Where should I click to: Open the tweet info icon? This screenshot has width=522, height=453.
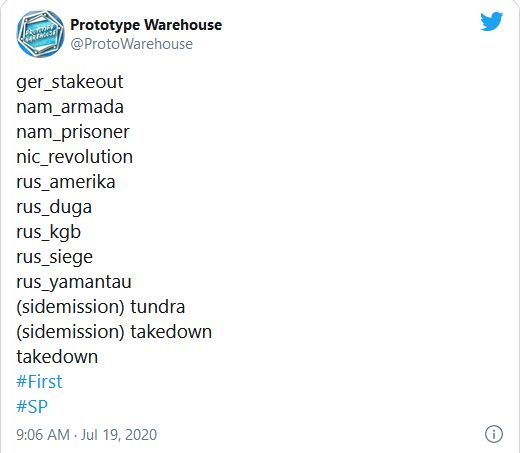coord(493,434)
